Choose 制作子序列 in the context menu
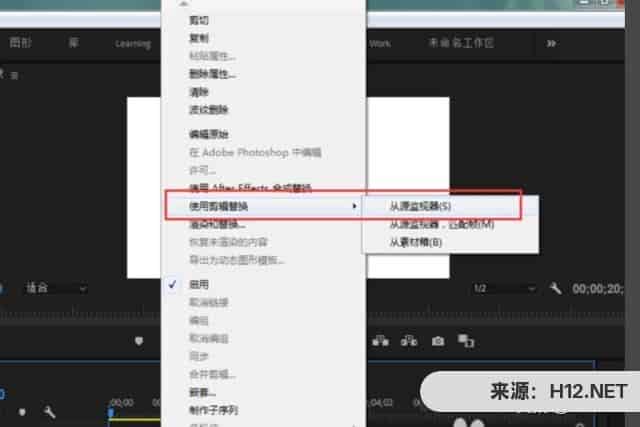Viewport: 640px width, 427px height. point(213,410)
